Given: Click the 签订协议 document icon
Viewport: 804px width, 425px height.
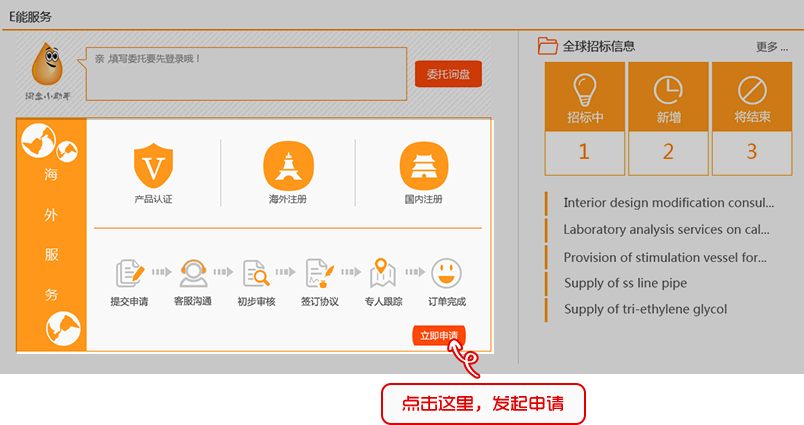Looking at the screenshot, I should pos(319,272).
